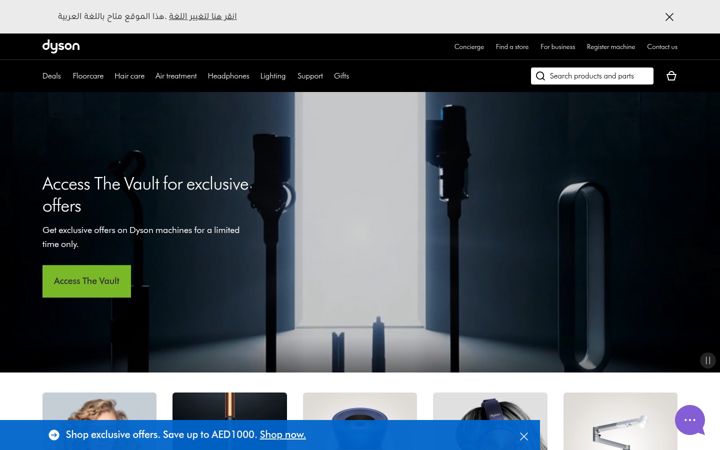Open the copper hair tool thumbnail
The height and width of the screenshot is (450, 720).
click(230, 406)
